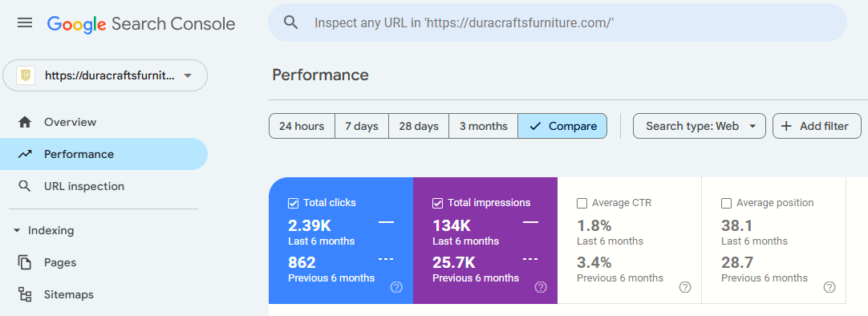Click the magnifier icon in URL search bar
Viewport: 868px width, 316px height.
pos(291,22)
